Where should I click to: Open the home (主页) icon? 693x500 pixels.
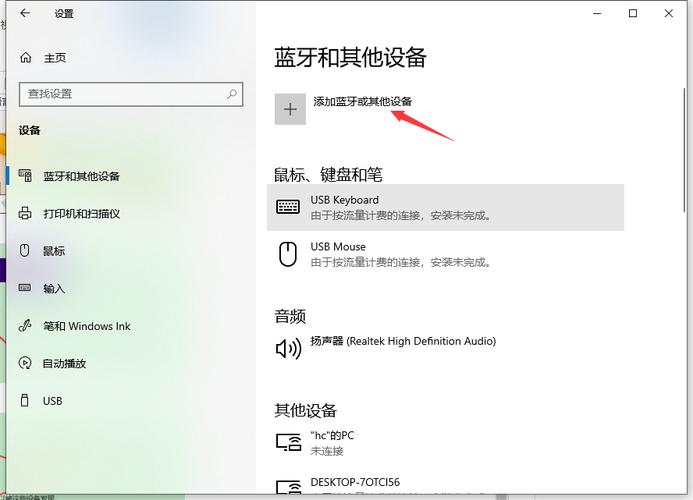point(26,57)
